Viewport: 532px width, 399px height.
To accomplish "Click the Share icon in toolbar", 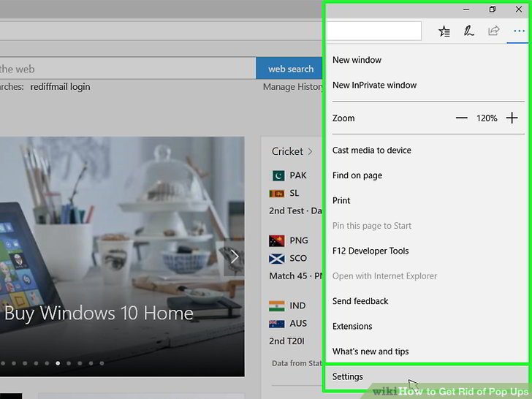I will 494,31.
